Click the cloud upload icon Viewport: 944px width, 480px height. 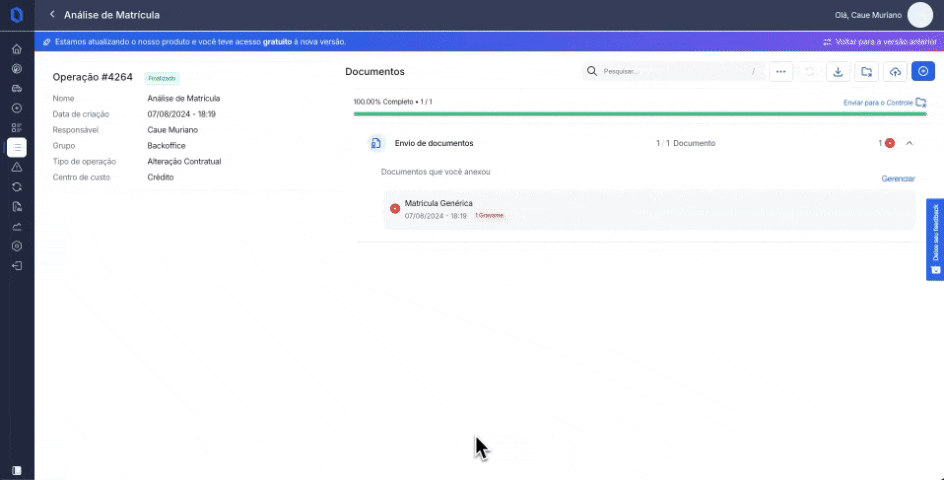pos(895,72)
